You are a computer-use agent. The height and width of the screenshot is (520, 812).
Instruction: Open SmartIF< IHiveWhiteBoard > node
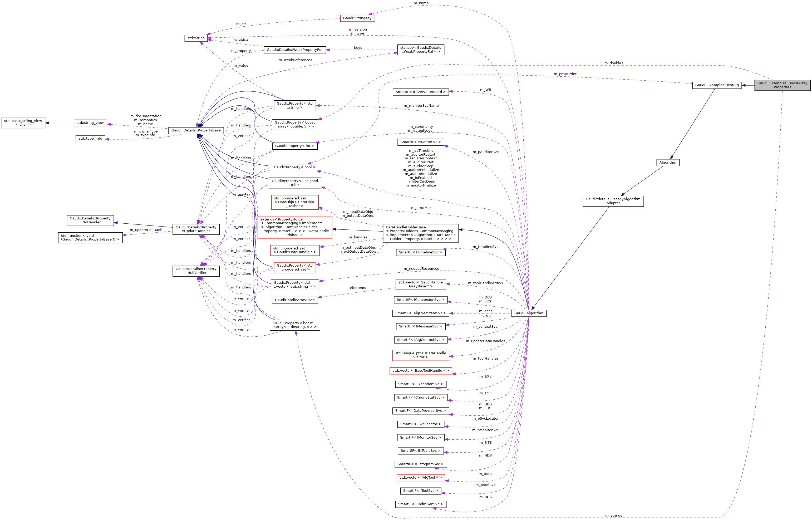tap(421, 92)
